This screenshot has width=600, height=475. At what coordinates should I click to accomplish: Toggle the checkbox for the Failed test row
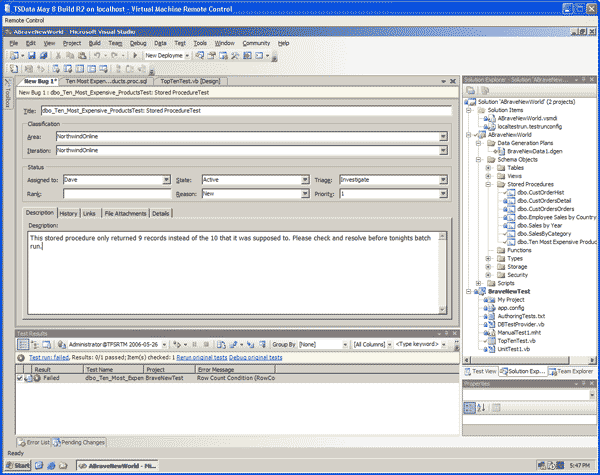tap(20, 378)
